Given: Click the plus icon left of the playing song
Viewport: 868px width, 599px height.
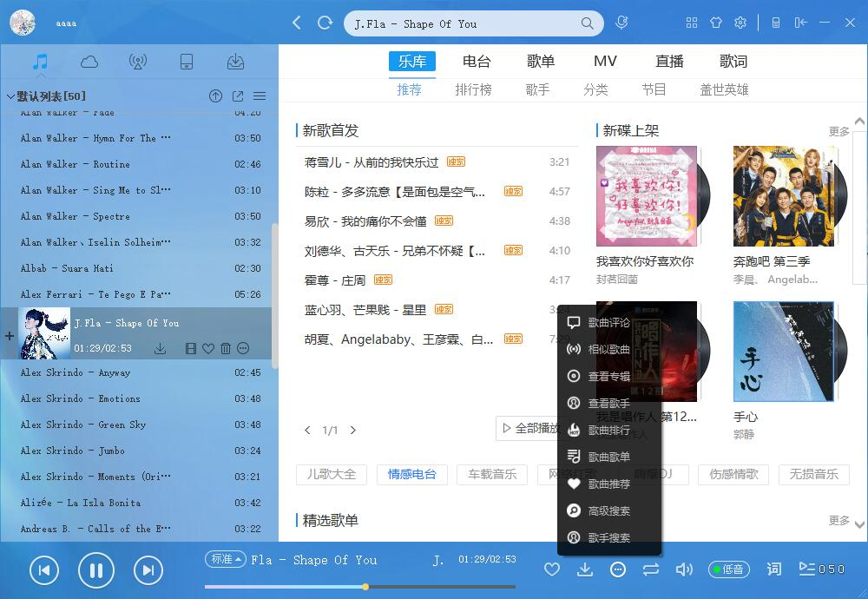Looking at the screenshot, I should 10,335.
